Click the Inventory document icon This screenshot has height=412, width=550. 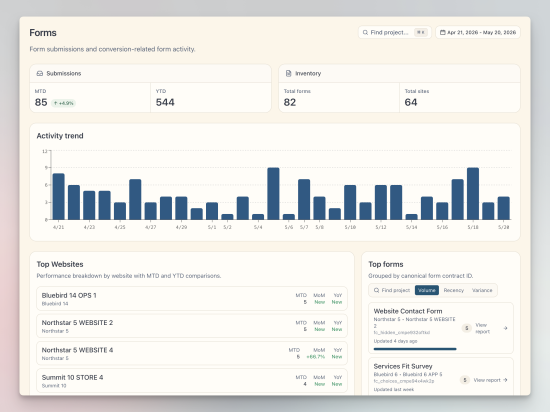[x=288, y=73]
